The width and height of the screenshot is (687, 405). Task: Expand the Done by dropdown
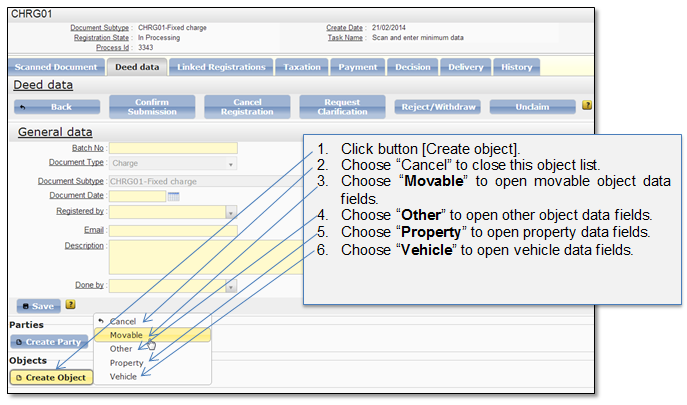[231, 286]
